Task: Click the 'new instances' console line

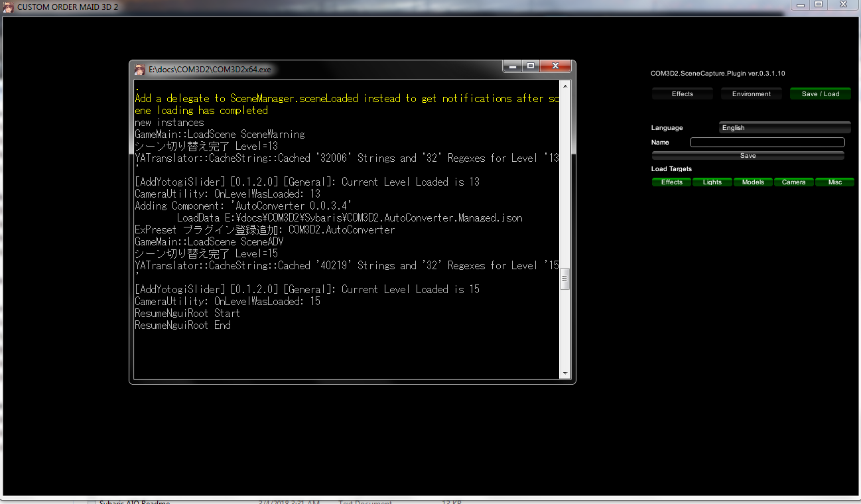Action: point(169,122)
